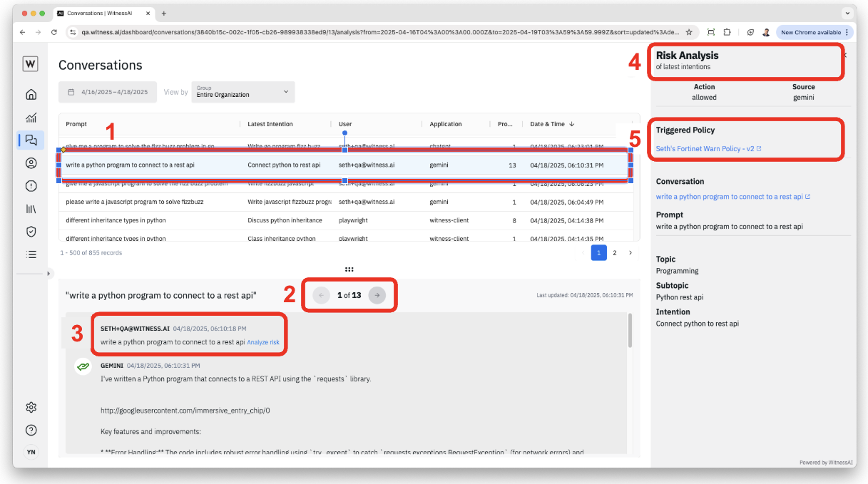Go to page 2 of records

(615, 252)
